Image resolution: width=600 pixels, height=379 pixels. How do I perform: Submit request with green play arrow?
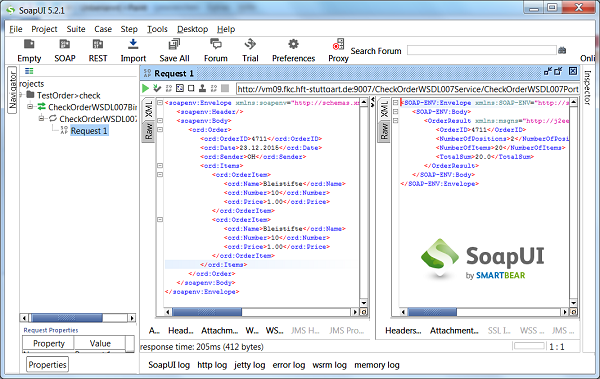point(145,88)
